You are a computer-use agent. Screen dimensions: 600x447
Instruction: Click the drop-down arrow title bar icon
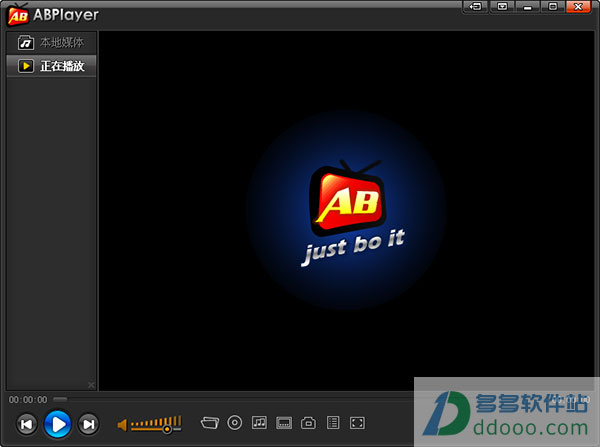pyautogui.click(x=502, y=7)
